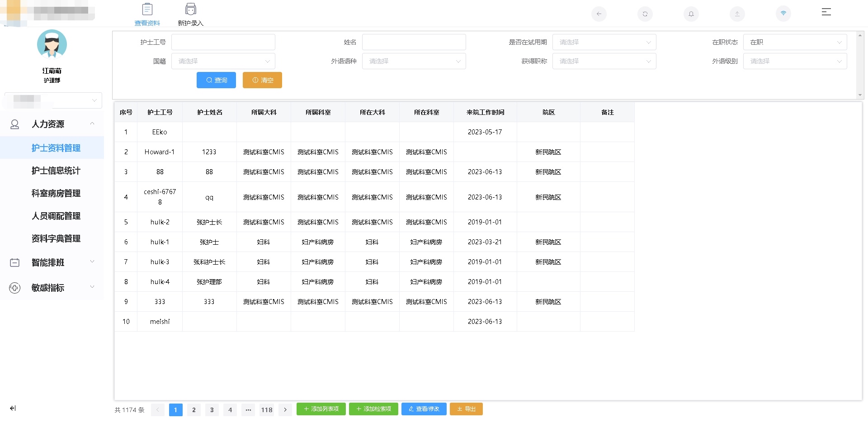Select the ceshi-67678 cell
The height and width of the screenshot is (423, 868).
click(x=160, y=197)
